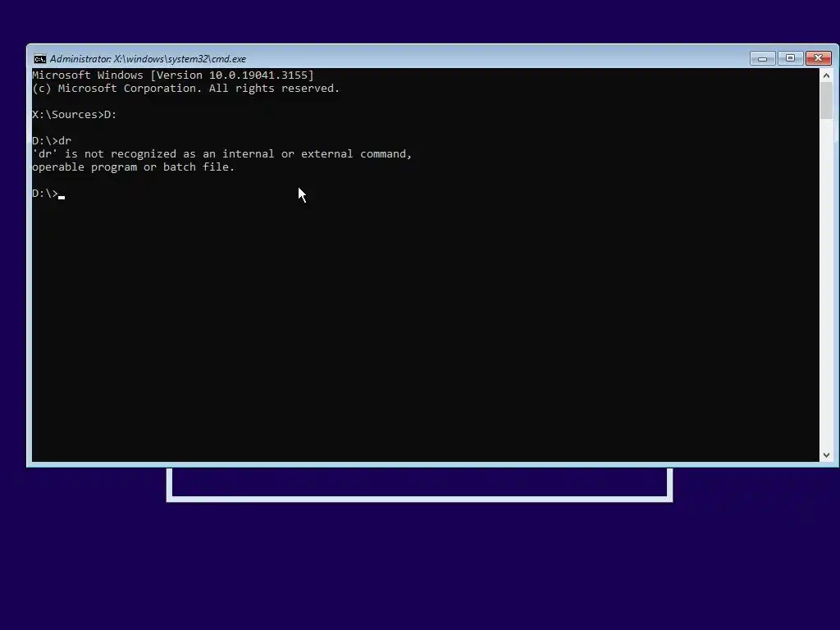
Task: Minimize the Administrator cmd.exe window
Action: click(x=762, y=58)
